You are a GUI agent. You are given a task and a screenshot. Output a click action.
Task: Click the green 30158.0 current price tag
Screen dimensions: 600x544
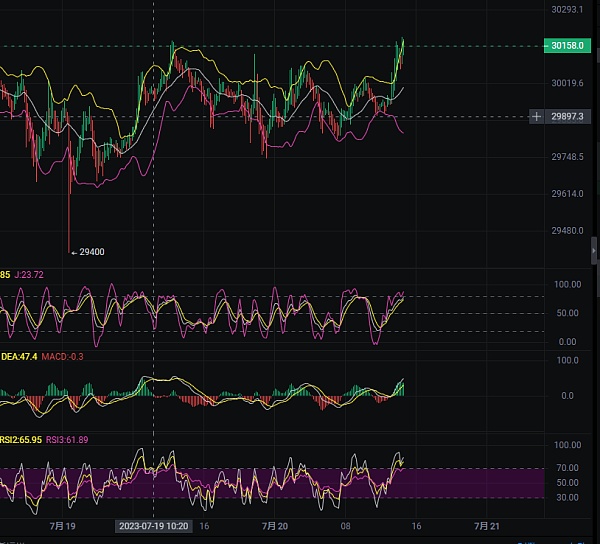[x=567, y=46]
